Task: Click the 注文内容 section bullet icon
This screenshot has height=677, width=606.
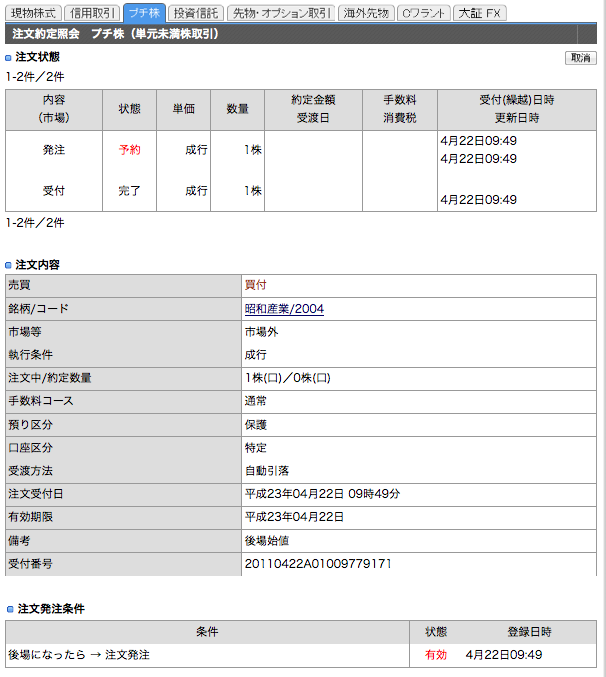Action: [8, 265]
